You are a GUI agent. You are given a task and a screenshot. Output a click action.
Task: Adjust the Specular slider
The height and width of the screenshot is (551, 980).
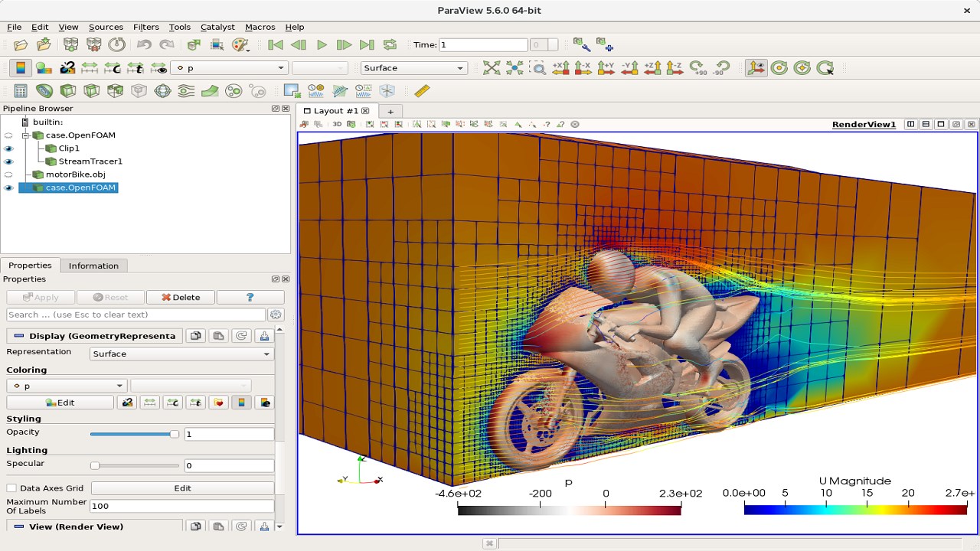[135, 465]
